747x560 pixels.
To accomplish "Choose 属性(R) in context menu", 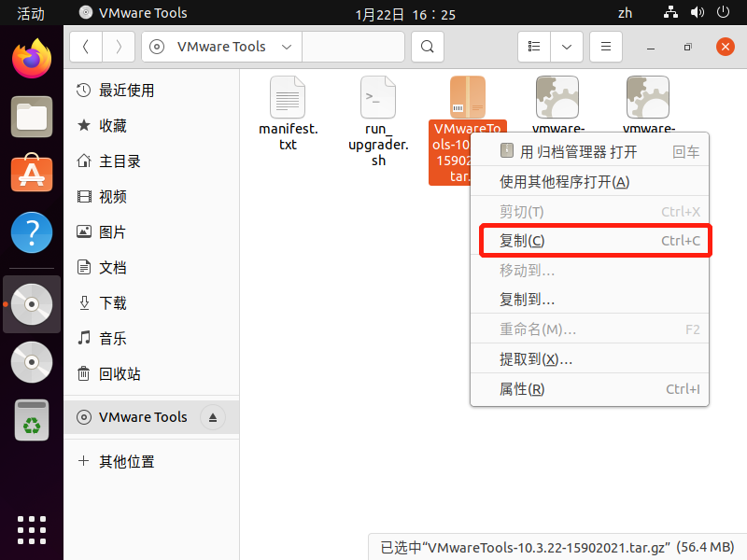I will (589, 389).
